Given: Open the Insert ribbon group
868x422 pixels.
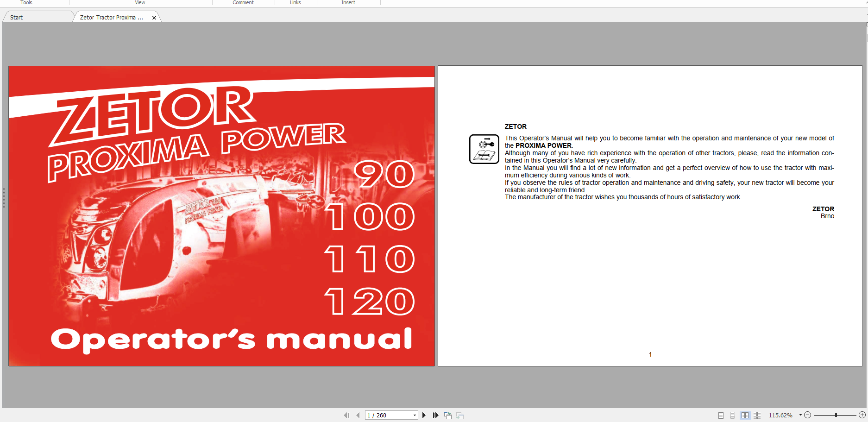Looking at the screenshot, I should click(x=348, y=3).
